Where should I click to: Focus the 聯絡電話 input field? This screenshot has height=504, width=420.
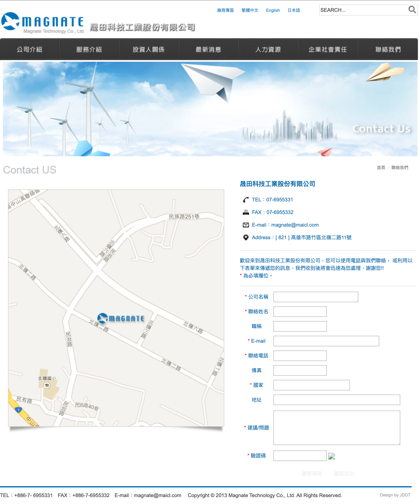click(x=300, y=356)
